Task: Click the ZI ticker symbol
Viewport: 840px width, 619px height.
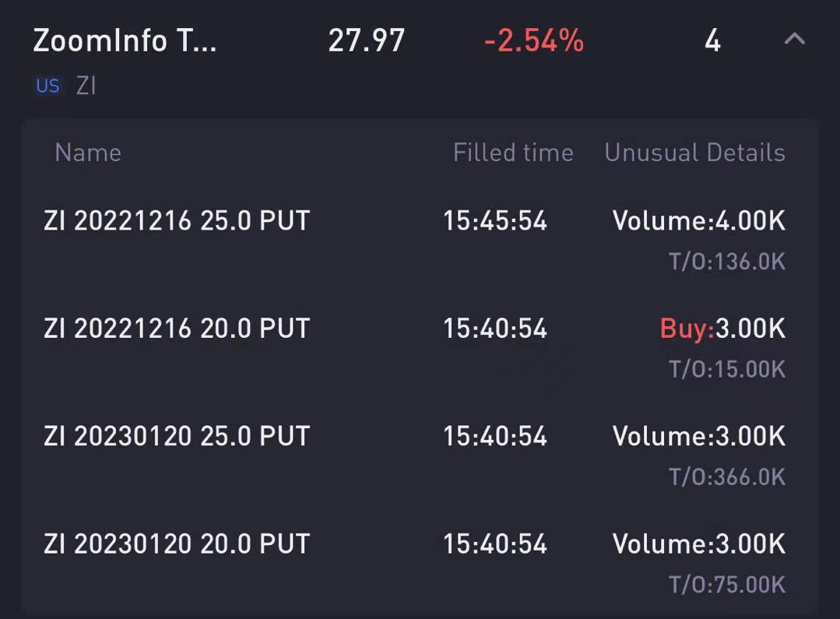Action: (x=86, y=86)
